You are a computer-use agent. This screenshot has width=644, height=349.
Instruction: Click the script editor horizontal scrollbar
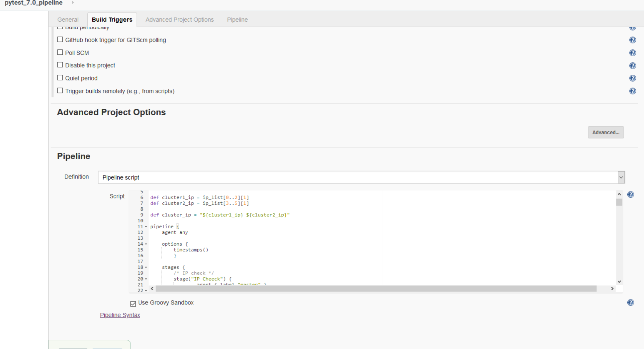[x=376, y=289]
